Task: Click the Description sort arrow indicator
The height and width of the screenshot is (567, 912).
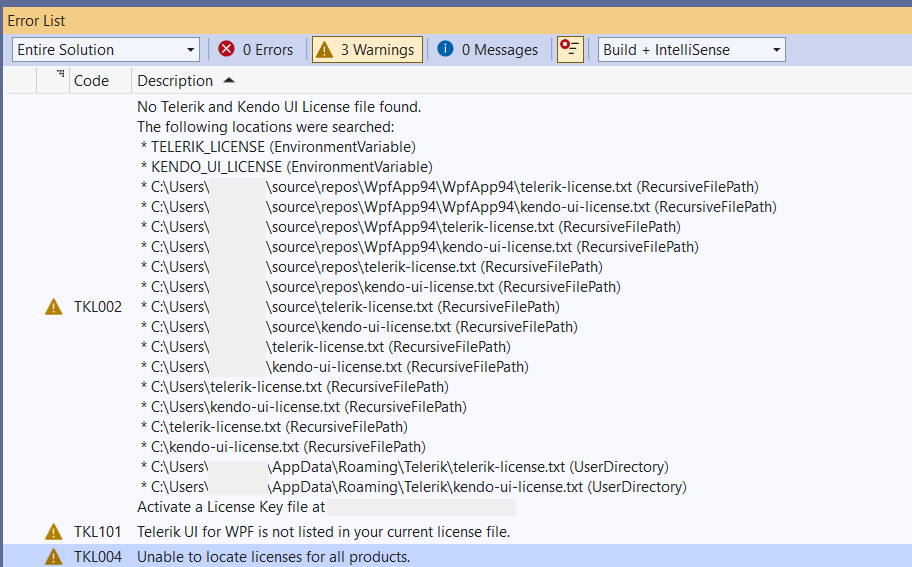Action: point(229,80)
